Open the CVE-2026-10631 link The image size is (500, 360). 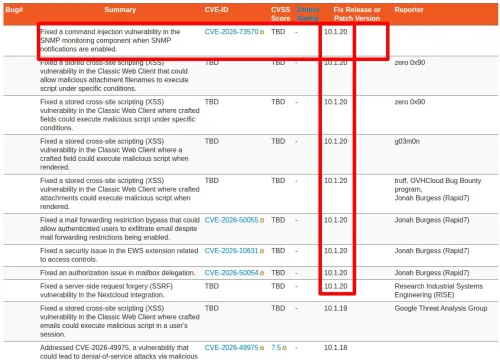(x=231, y=251)
